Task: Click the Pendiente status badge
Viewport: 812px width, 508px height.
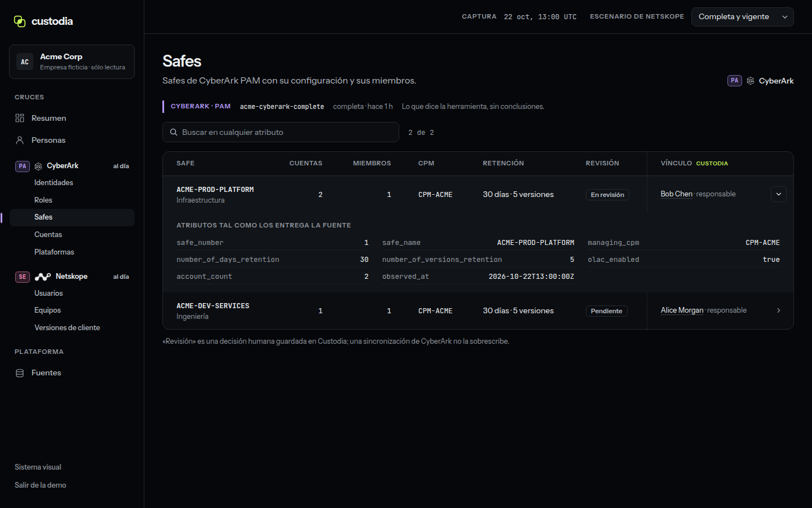Action: pos(606,311)
